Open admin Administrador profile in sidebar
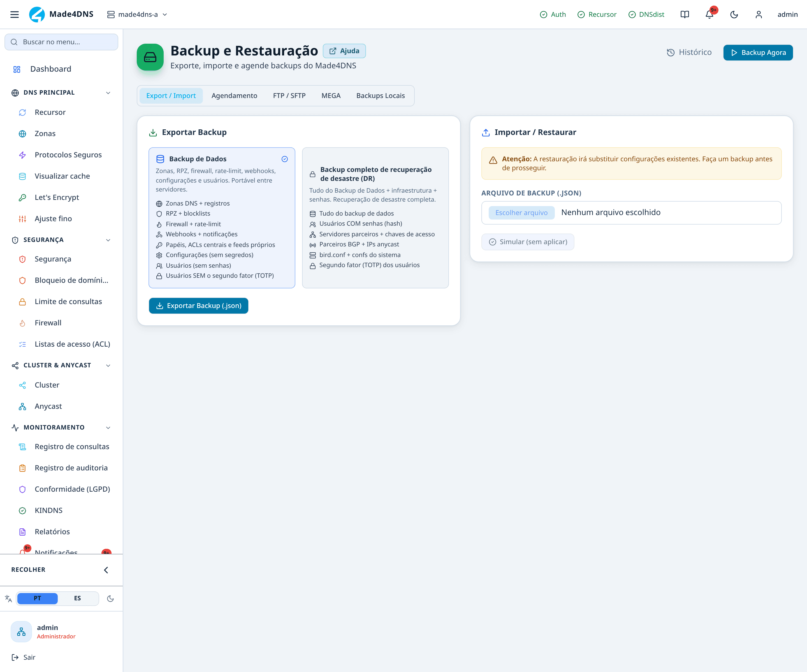 point(61,632)
